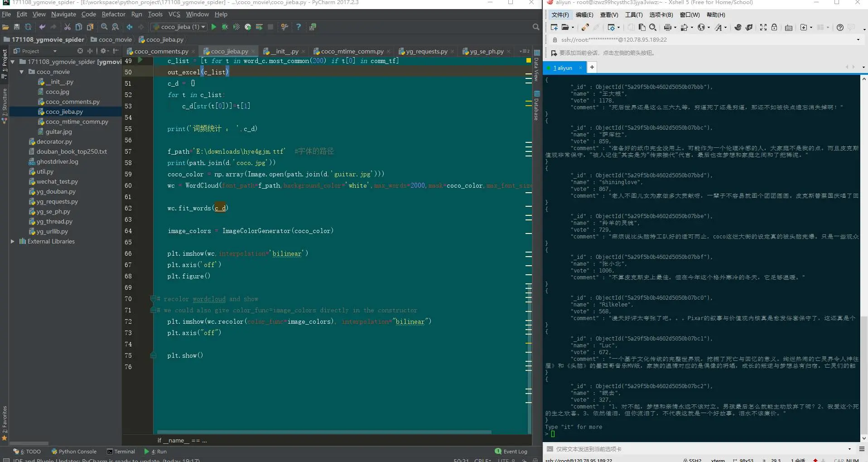
Task: Click the Copy icon in PyCharm toolbar
Action: pos(79,27)
